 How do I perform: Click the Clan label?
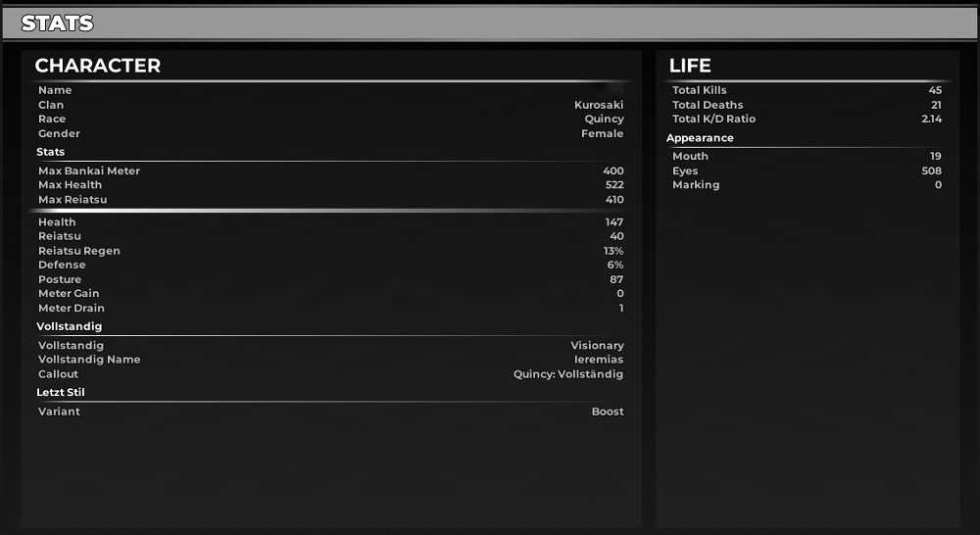pyautogui.click(x=51, y=105)
